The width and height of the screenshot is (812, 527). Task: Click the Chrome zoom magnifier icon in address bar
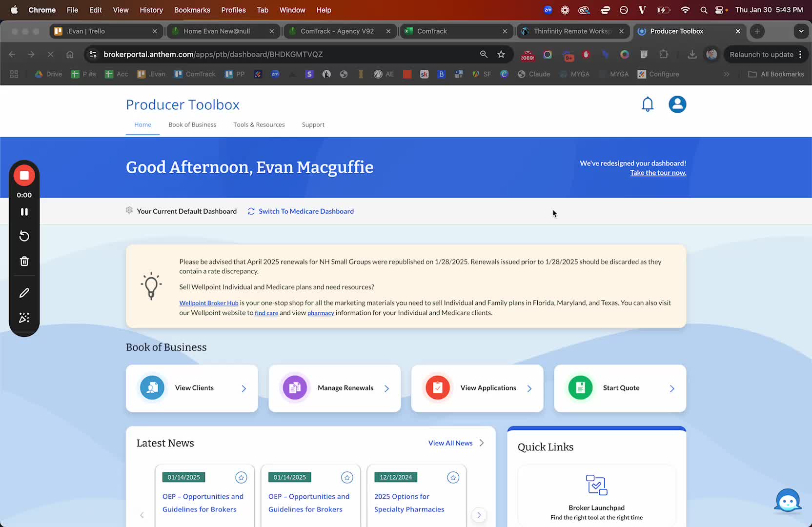(484, 54)
